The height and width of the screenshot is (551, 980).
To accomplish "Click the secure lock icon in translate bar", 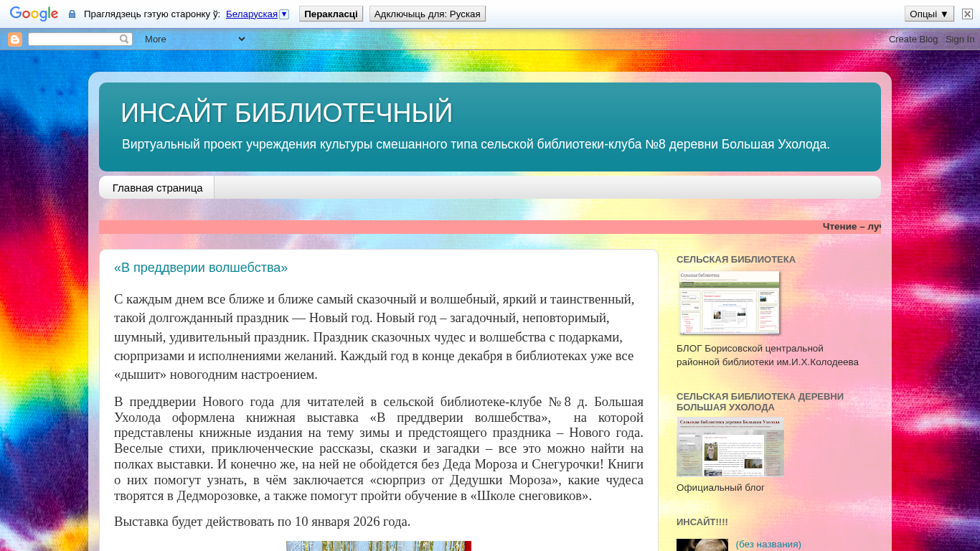I will (x=72, y=14).
